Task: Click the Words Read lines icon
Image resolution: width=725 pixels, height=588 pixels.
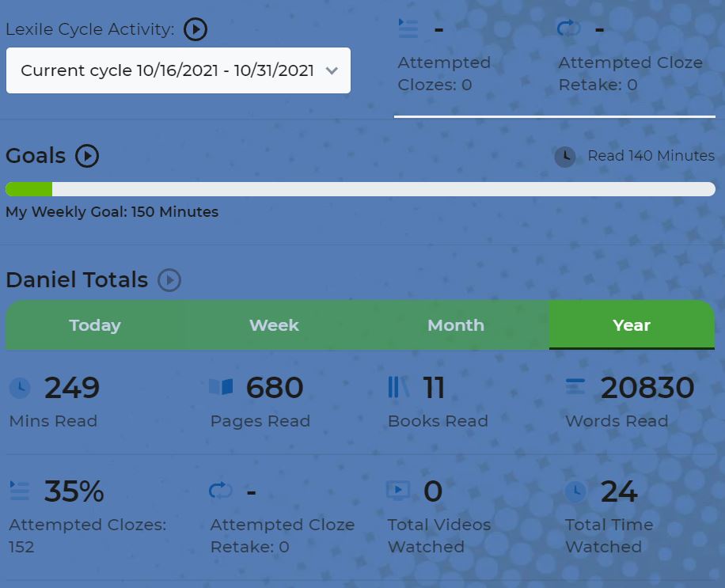Action: point(575,387)
